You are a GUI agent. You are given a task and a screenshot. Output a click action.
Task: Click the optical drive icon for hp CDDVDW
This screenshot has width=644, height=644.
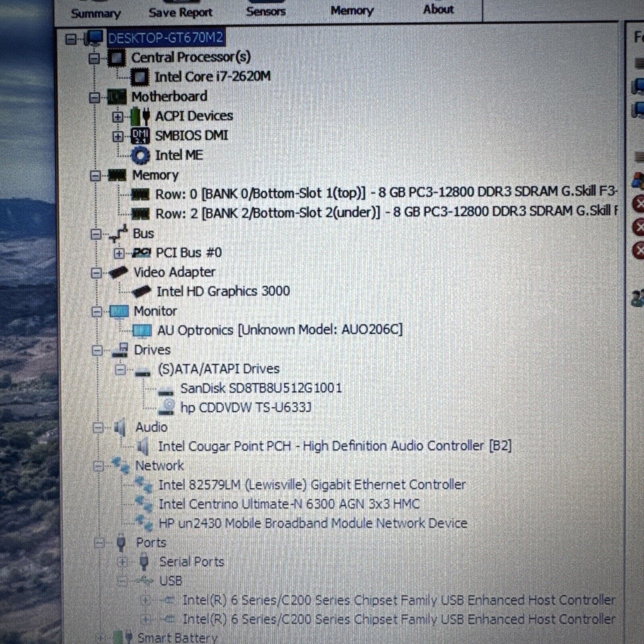pos(166,407)
